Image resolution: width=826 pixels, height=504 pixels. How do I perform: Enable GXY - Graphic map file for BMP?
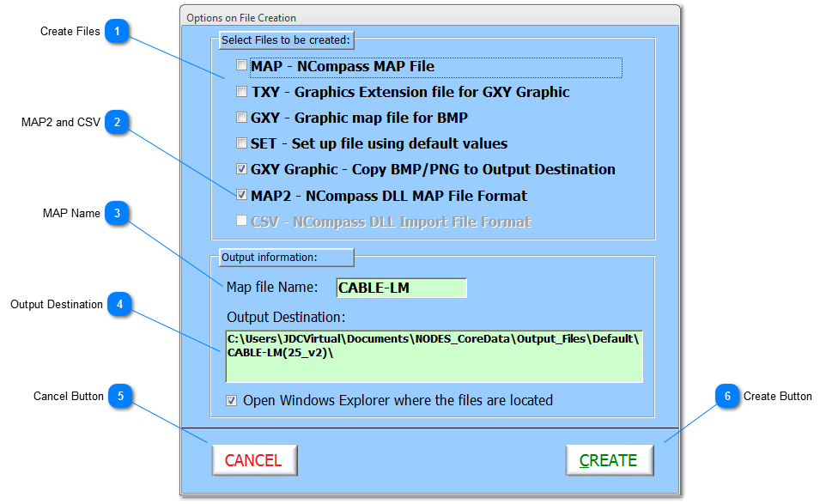pyautogui.click(x=242, y=117)
